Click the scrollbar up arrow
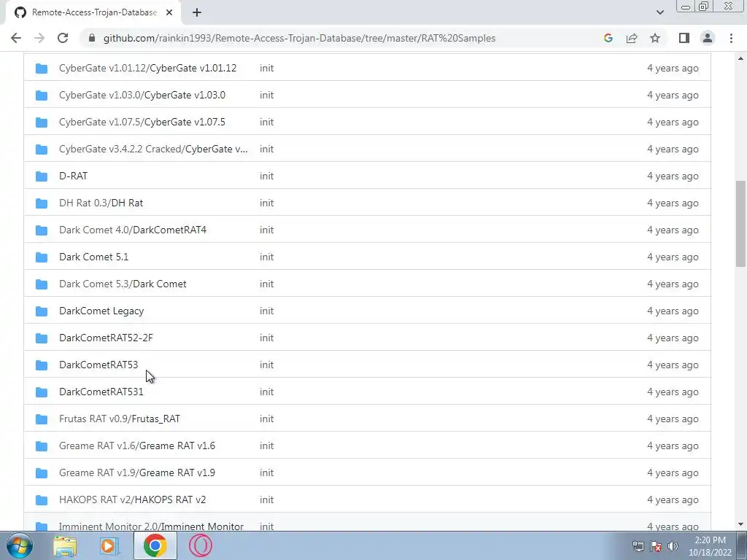The image size is (747, 560). click(740, 58)
